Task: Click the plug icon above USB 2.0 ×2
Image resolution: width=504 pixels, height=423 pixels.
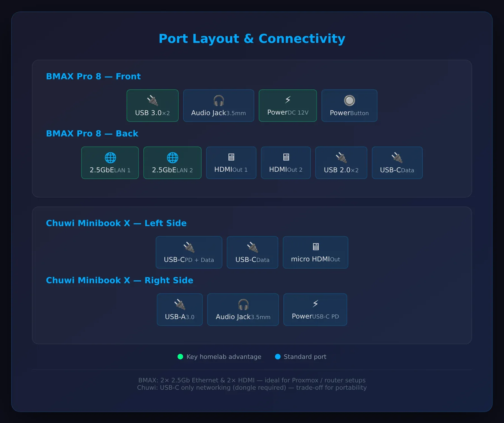Action: click(x=341, y=157)
